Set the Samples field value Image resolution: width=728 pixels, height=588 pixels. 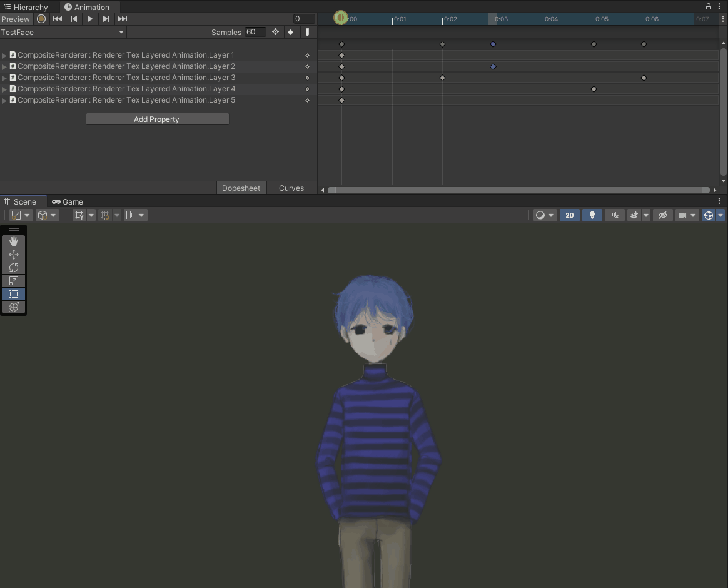pyautogui.click(x=255, y=32)
